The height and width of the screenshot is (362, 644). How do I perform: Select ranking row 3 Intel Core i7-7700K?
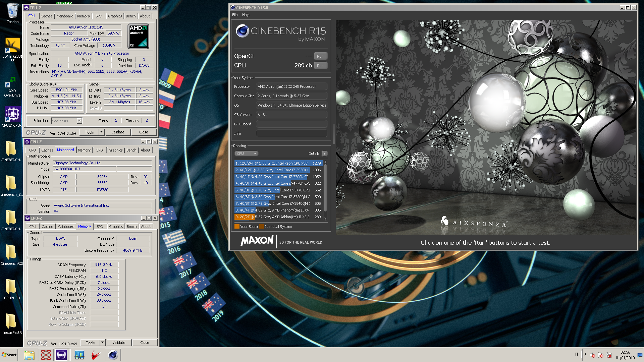[x=278, y=177]
